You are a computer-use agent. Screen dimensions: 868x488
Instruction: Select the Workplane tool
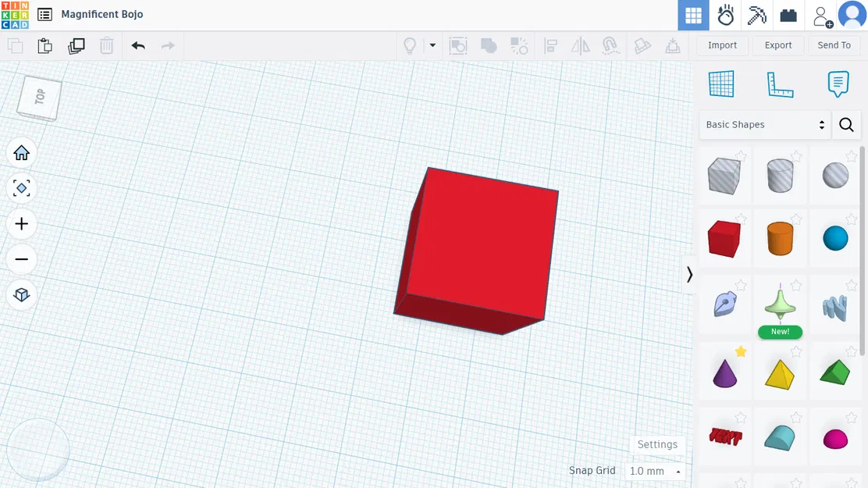[721, 84]
